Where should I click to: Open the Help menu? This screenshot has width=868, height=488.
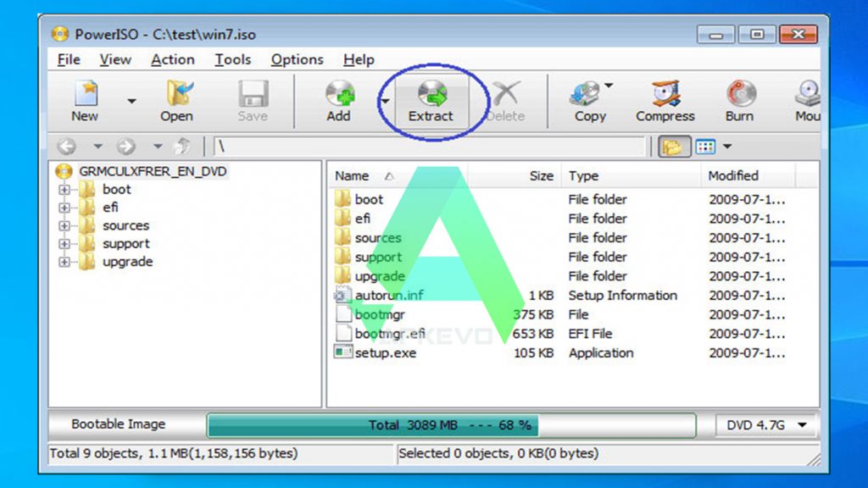(x=359, y=59)
